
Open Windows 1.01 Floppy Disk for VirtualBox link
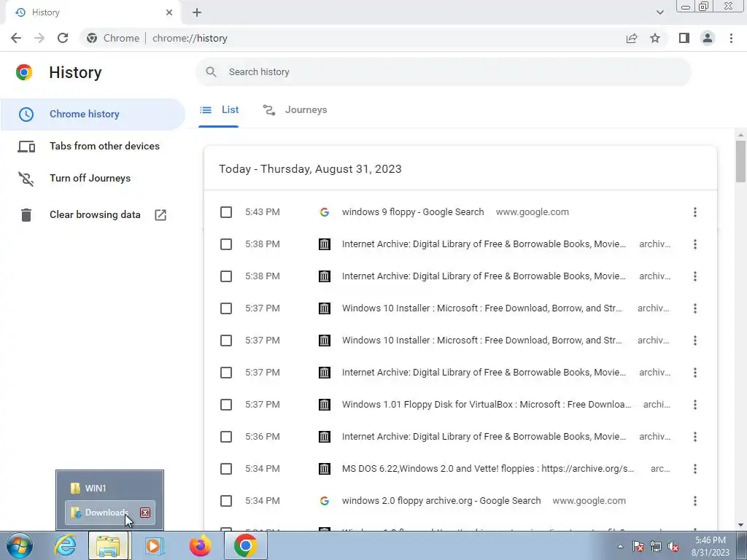coord(487,405)
